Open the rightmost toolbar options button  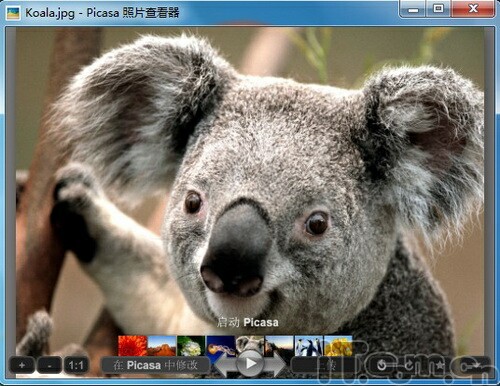(x=473, y=366)
